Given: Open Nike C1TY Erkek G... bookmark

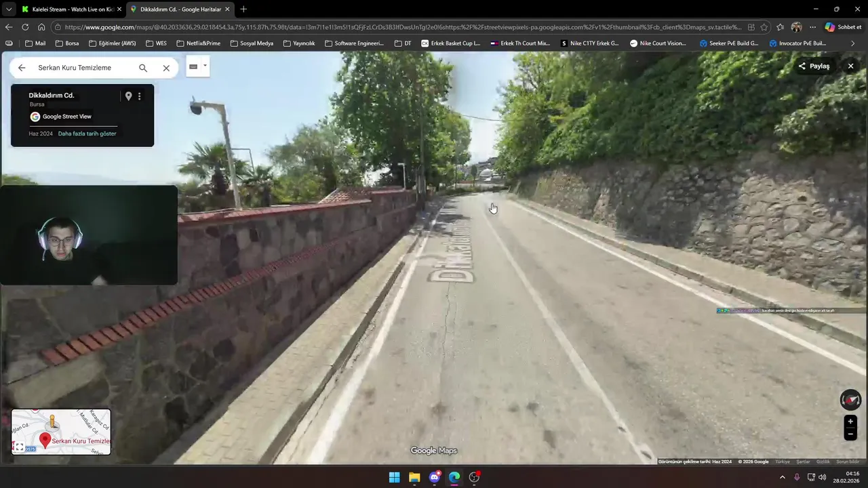Looking at the screenshot, I should (590, 43).
